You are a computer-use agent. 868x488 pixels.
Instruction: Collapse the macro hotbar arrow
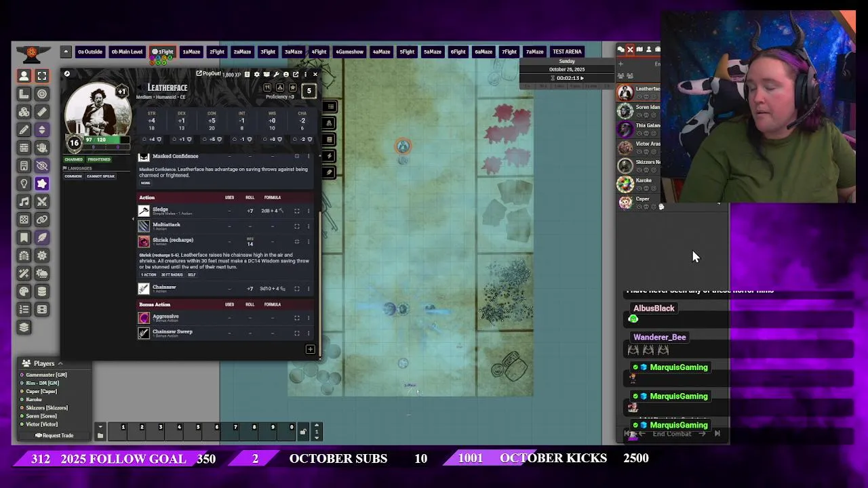[100, 427]
